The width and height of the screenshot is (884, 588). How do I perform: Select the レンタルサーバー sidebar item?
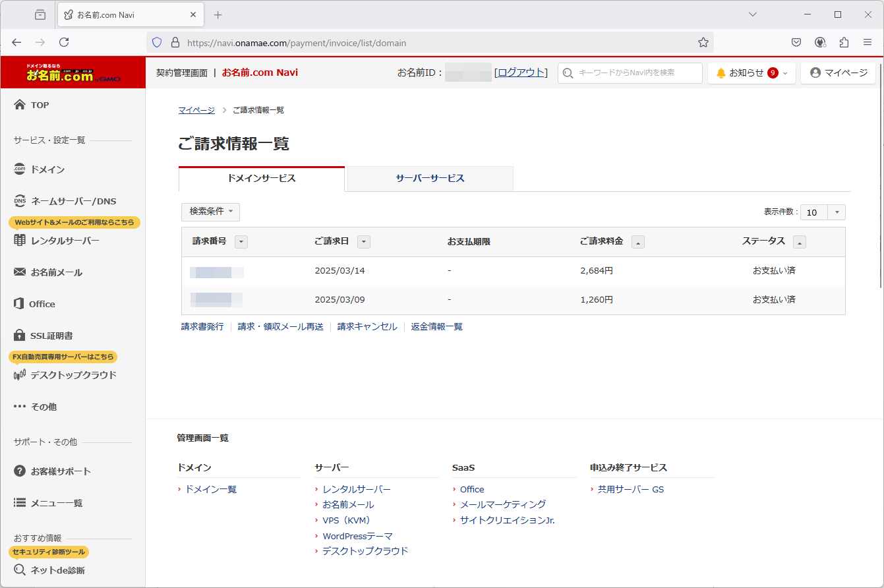pyautogui.click(x=65, y=241)
